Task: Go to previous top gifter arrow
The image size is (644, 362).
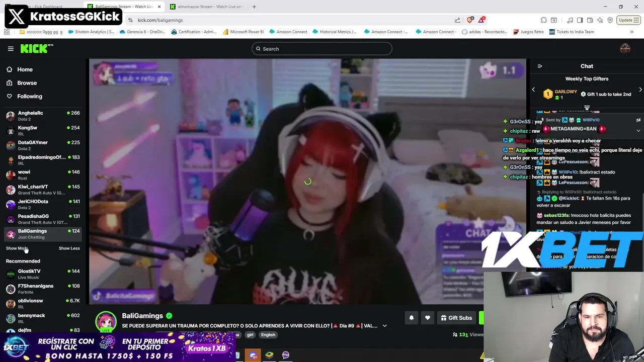Action: pyautogui.click(x=533, y=90)
